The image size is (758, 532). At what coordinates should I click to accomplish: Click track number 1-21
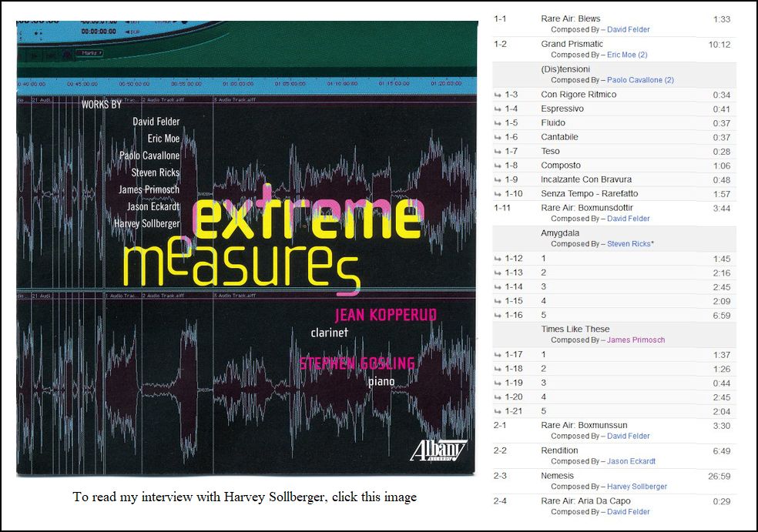click(513, 411)
